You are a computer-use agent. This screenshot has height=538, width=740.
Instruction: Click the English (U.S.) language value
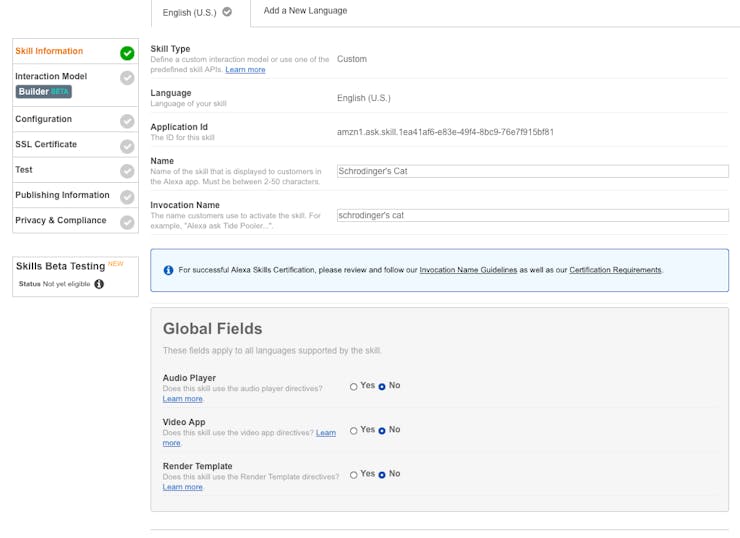click(364, 98)
